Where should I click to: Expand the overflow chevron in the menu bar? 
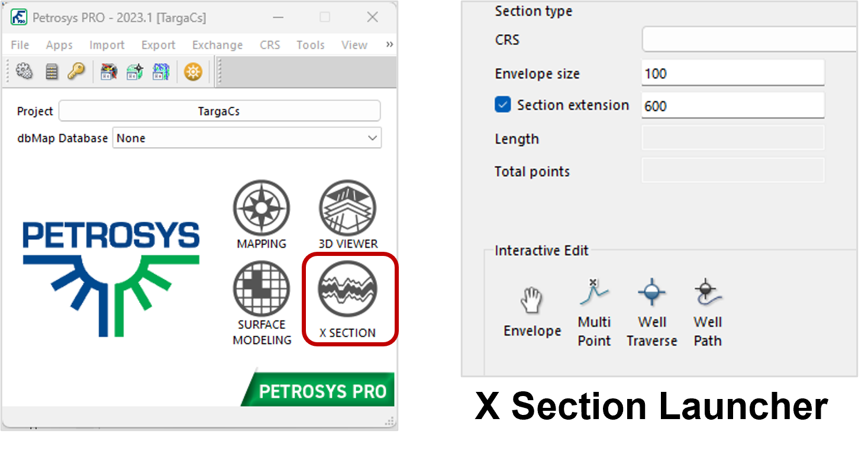tap(389, 44)
